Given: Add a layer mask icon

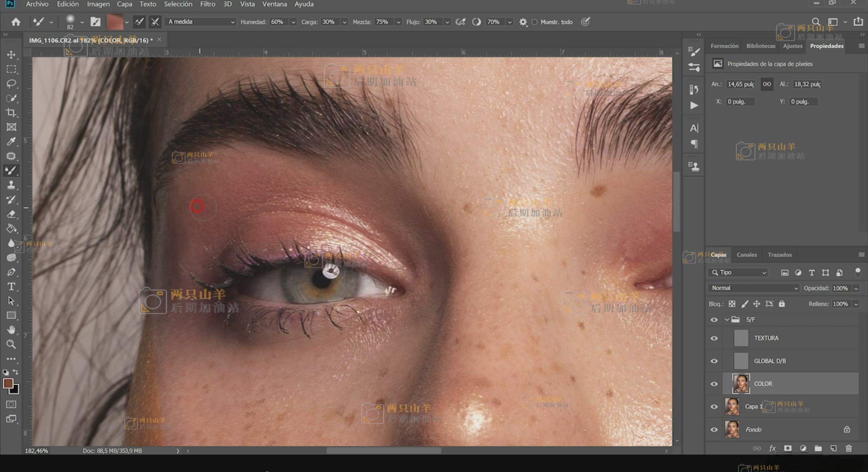Looking at the screenshot, I should click(787, 448).
